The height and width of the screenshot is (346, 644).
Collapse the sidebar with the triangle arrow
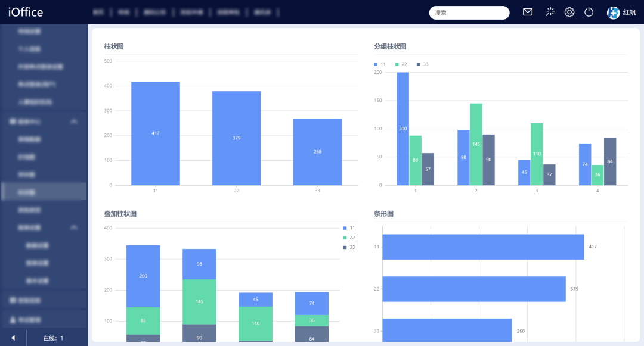pyautogui.click(x=13, y=338)
